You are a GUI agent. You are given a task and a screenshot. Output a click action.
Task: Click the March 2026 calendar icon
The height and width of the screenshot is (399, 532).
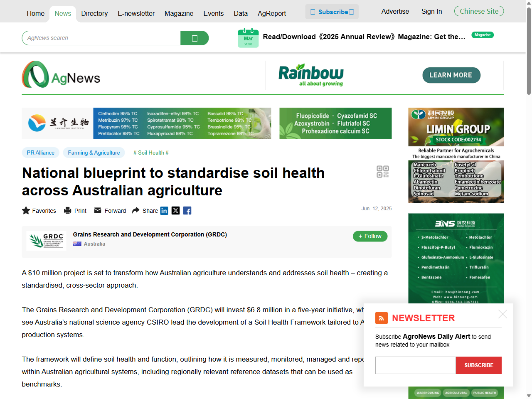(248, 38)
